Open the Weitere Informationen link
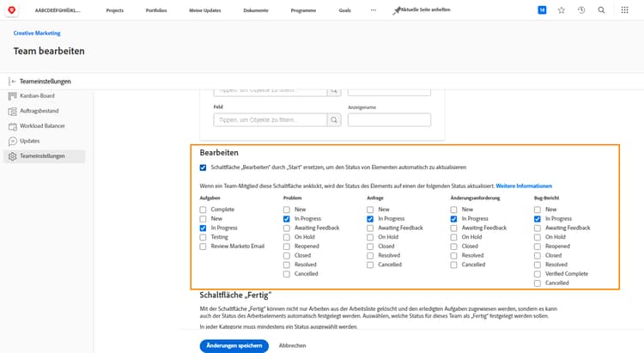Viewport: 644px width, 353px height. 524,186
